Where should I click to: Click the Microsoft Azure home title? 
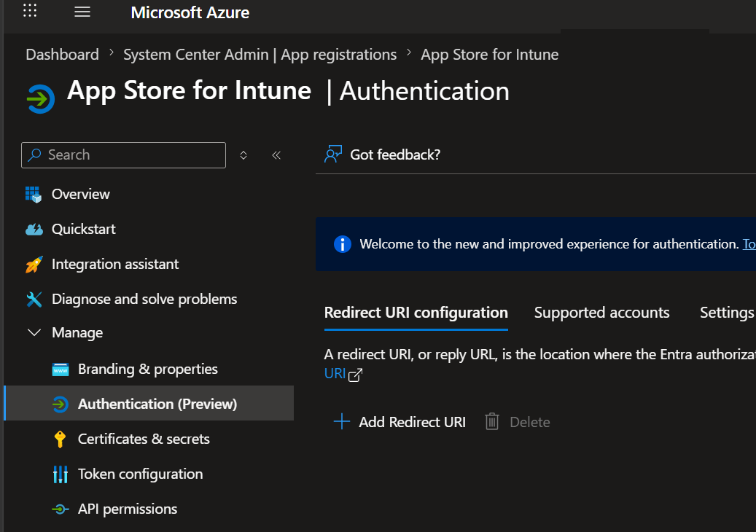point(190,12)
